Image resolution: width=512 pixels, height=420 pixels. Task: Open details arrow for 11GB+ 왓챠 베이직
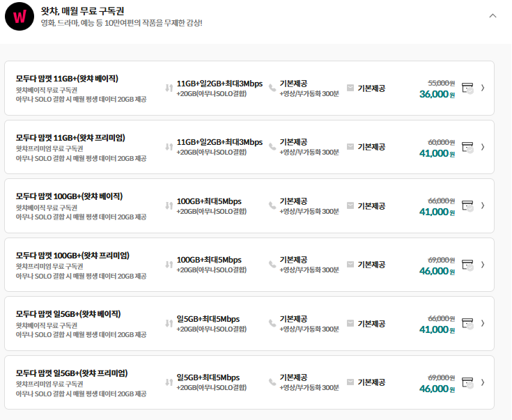click(483, 88)
